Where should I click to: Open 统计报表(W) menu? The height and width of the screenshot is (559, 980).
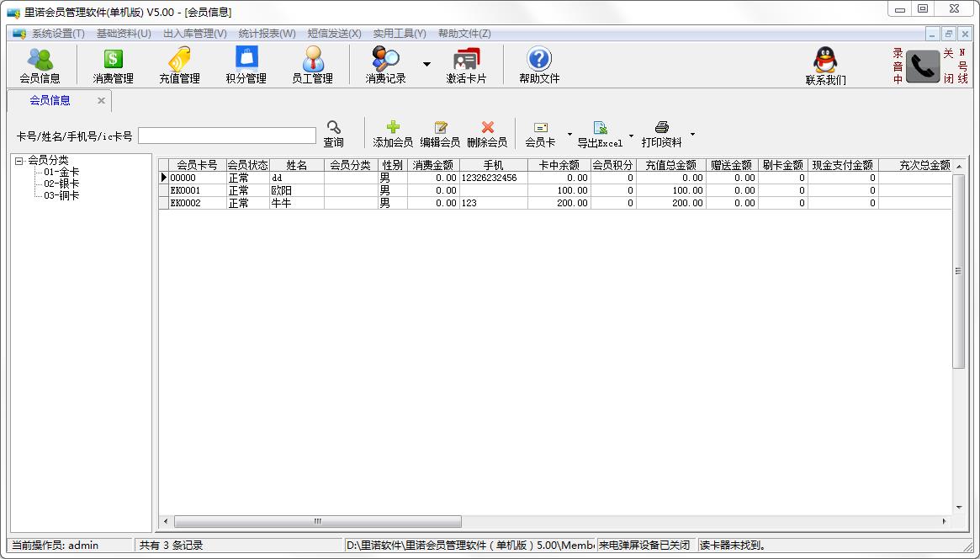(x=268, y=33)
